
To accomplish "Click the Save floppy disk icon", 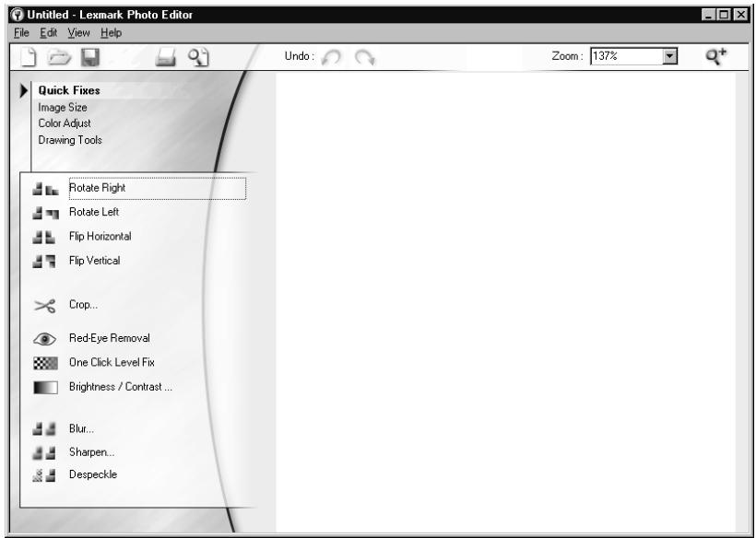I will click(90, 57).
